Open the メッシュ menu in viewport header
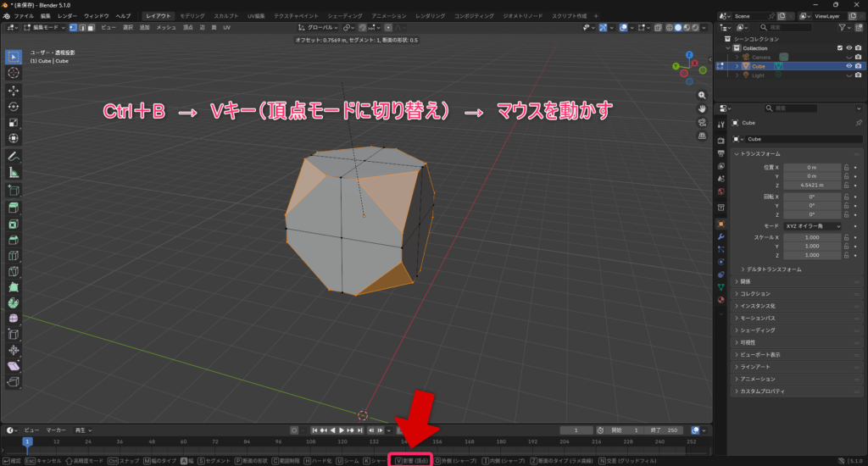The height and width of the screenshot is (466, 868). tap(166, 28)
